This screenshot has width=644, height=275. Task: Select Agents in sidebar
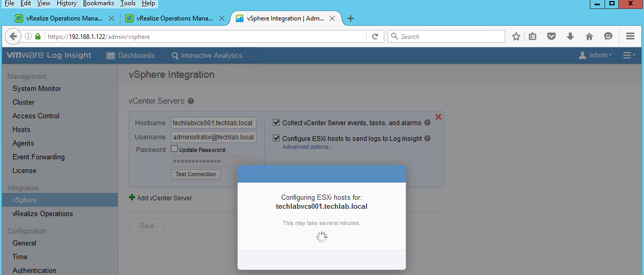coord(23,144)
